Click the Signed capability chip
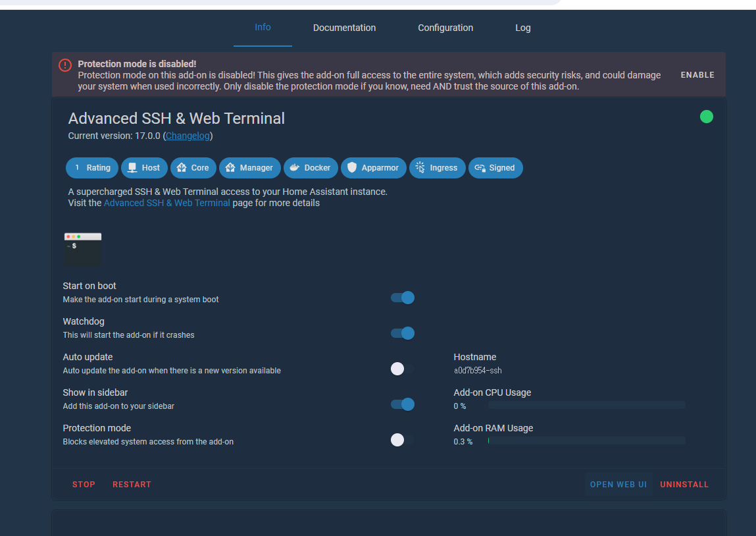Image resolution: width=756 pixels, height=536 pixels. (x=495, y=168)
